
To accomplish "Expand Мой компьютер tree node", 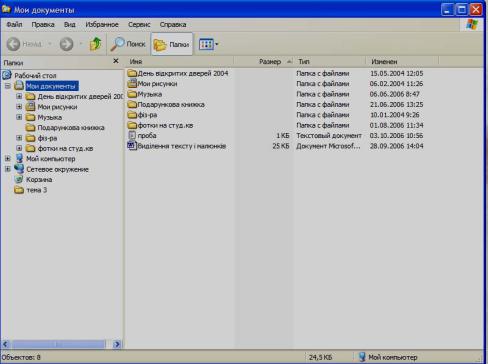I will (x=8, y=159).
